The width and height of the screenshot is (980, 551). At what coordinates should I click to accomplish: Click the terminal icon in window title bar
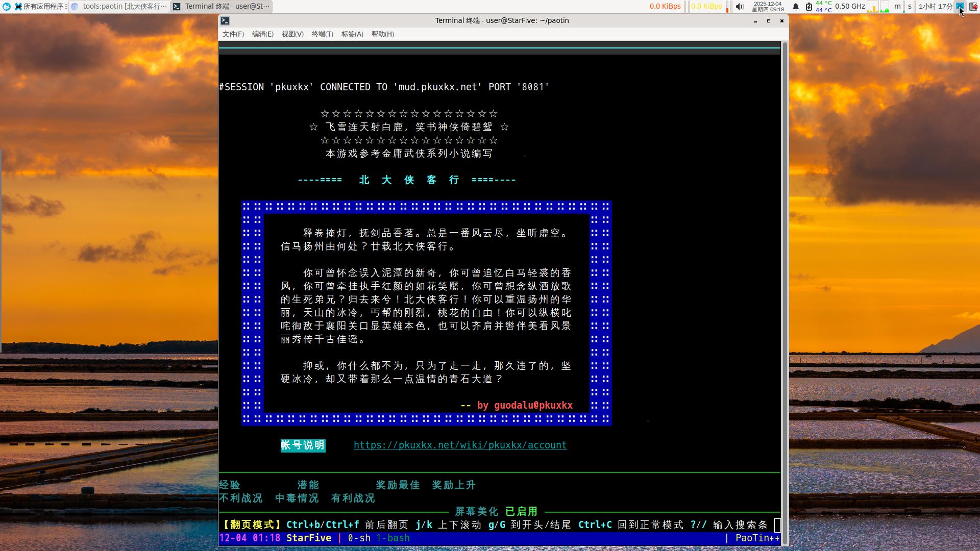pyautogui.click(x=225, y=21)
